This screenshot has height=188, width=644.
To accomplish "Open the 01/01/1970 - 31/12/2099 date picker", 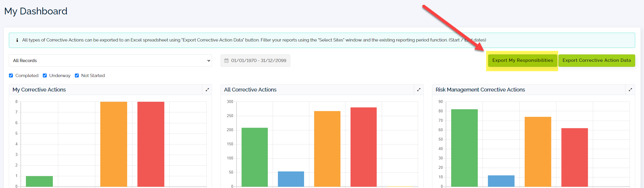I will [x=255, y=61].
